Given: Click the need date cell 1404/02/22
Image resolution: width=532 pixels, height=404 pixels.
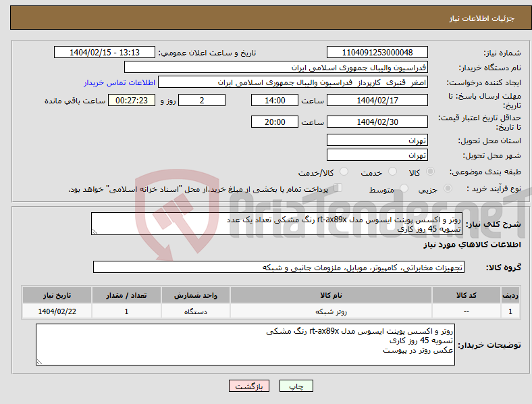Looking at the screenshot, I should pos(57,311).
